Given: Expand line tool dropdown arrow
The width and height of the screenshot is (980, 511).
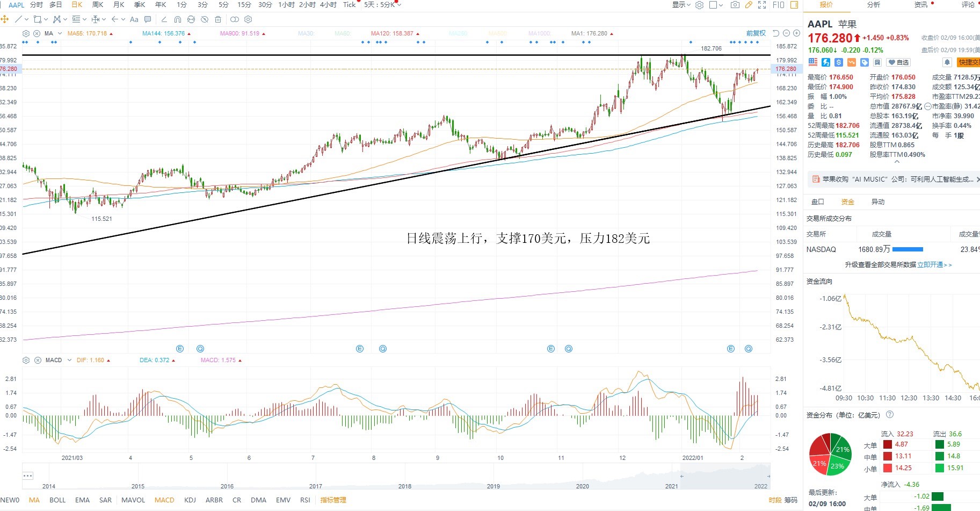Looking at the screenshot, I should point(26,19).
